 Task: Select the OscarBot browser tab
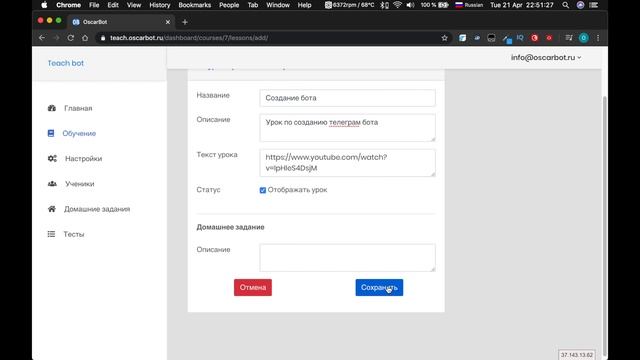pos(121,22)
